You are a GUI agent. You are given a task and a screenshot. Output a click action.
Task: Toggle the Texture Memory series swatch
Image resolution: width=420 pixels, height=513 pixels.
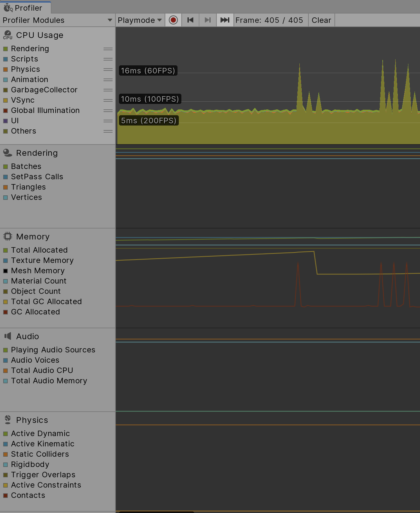click(x=5, y=261)
